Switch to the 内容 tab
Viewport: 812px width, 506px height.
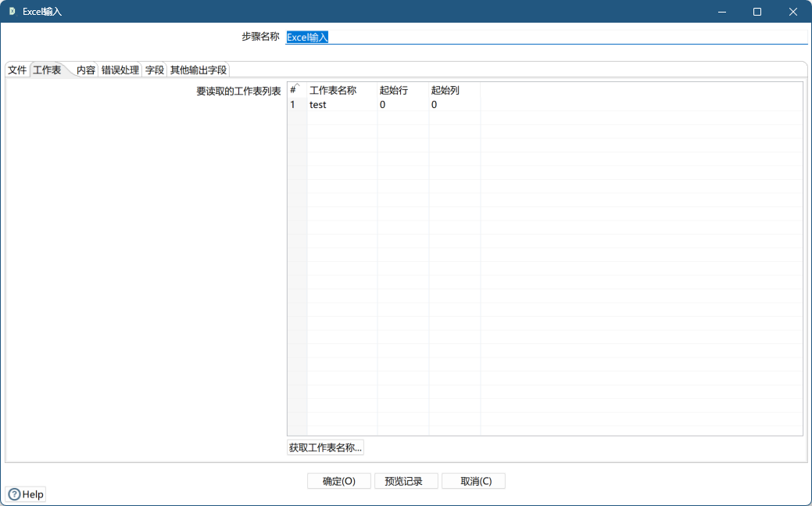click(85, 69)
